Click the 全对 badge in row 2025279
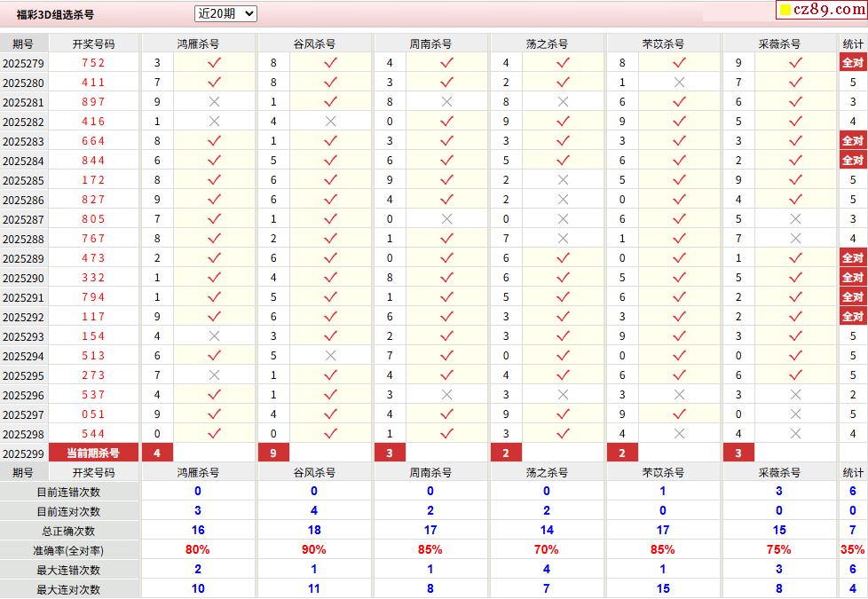The image size is (868, 599). [852, 62]
